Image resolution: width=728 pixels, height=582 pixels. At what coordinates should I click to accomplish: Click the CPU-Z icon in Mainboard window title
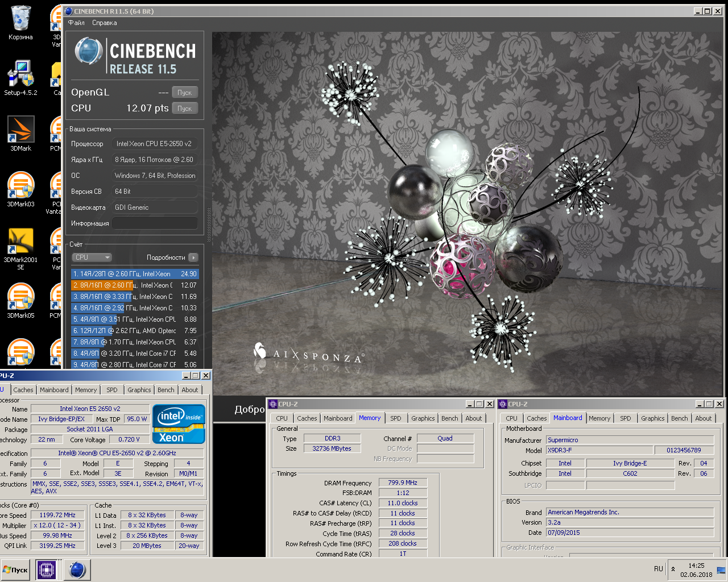coord(503,404)
